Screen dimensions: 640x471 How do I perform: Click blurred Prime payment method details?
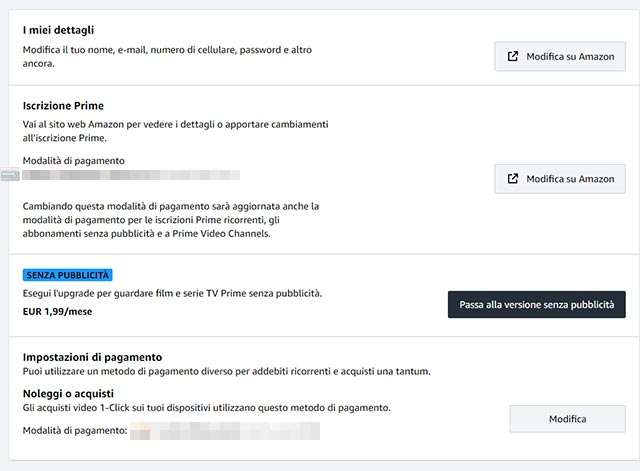[130, 175]
